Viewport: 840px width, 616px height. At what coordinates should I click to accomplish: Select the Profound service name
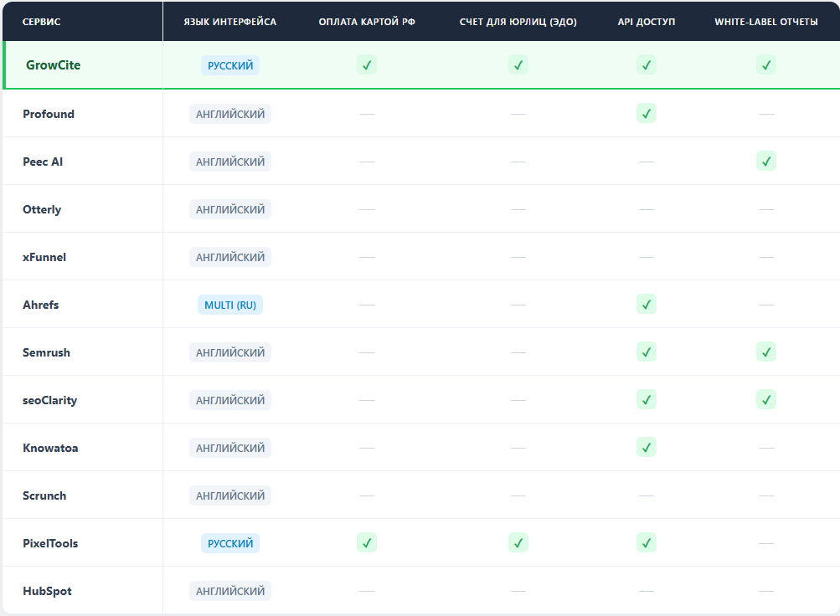[x=49, y=114]
